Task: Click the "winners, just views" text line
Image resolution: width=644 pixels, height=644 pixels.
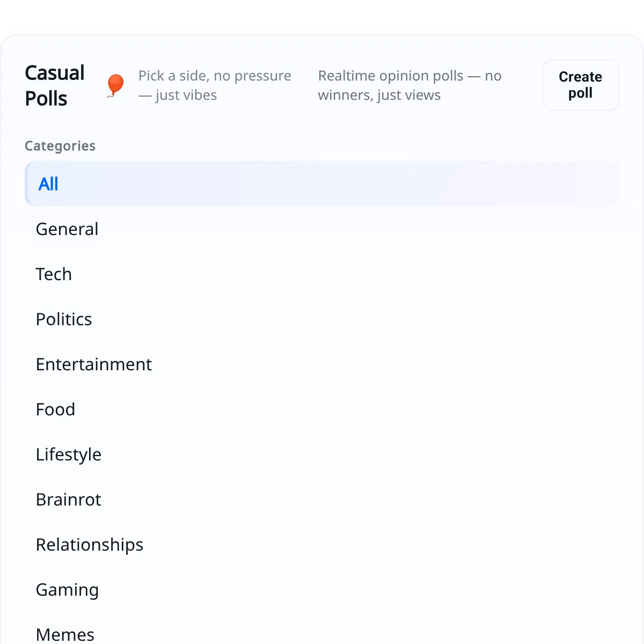Action: [379, 95]
